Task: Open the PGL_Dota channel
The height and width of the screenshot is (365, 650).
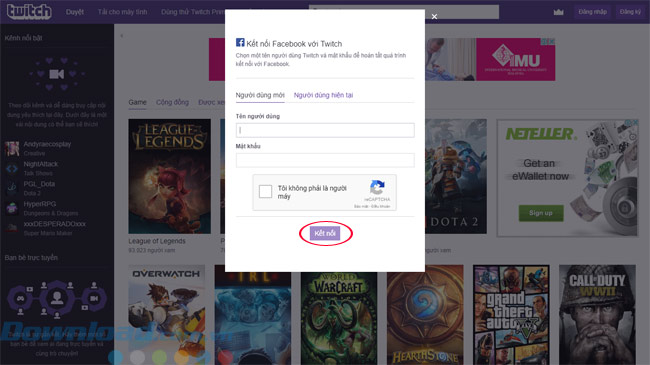Action: point(39,184)
